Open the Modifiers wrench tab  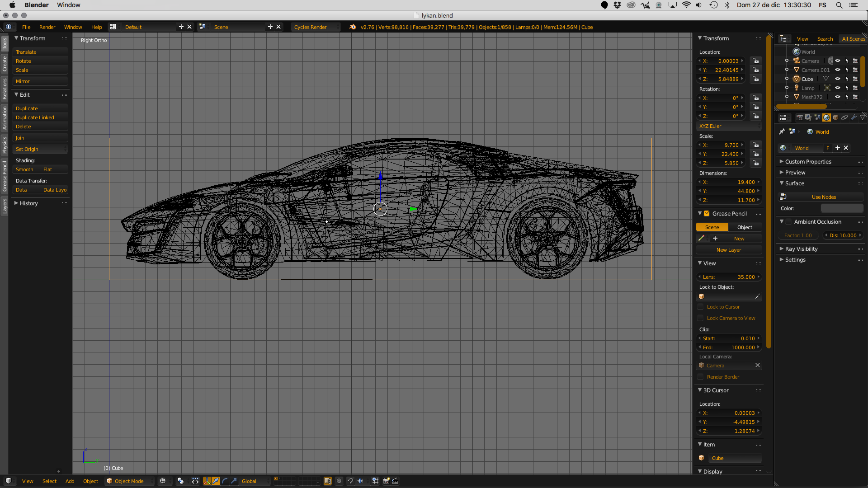point(854,117)
